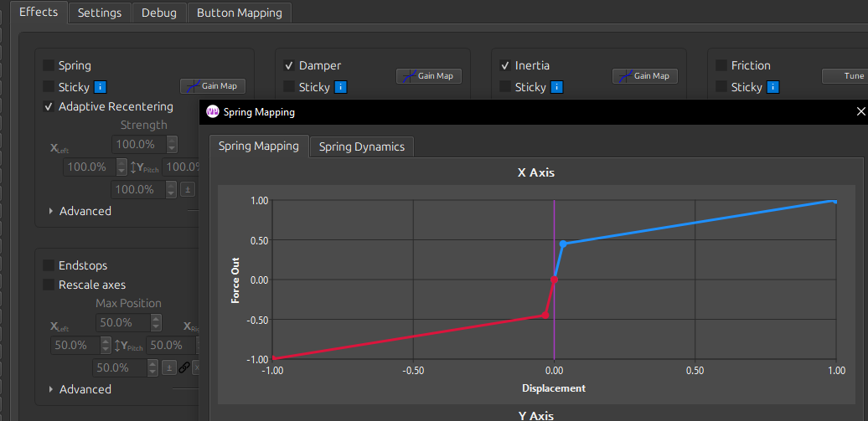Screen dimensions: 868x421
Task: Click the 'Force Out' axis label
Action: 235,280
